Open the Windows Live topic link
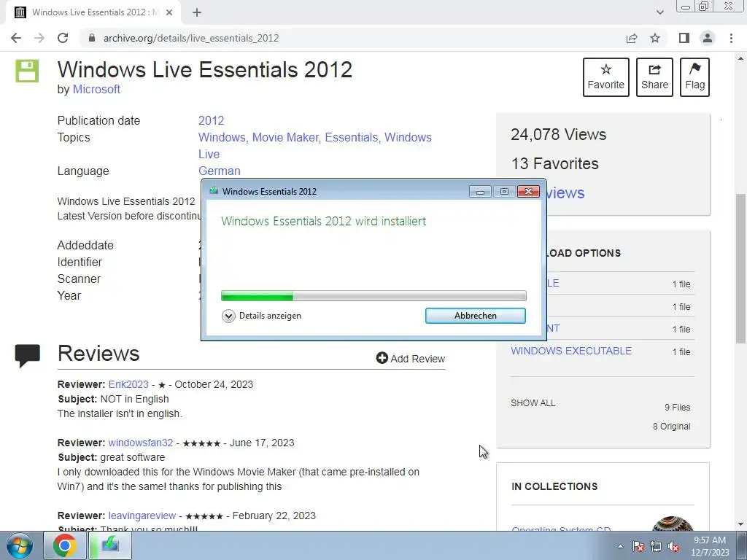Image resolution: width=747 pixels, height=560 pixels. [x=408, y=137]
